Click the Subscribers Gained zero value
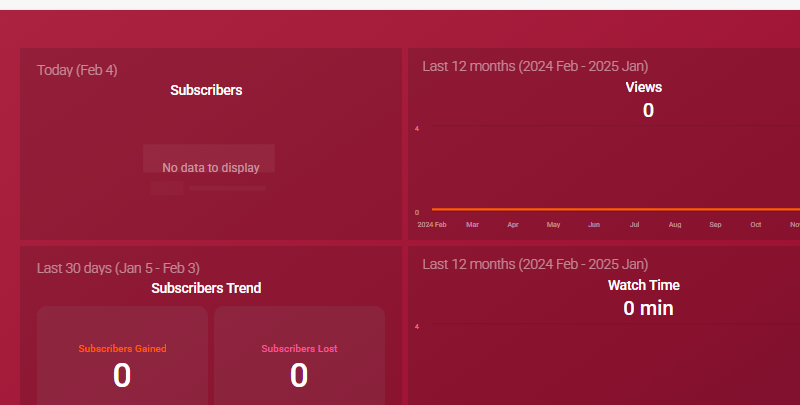Viewport: 800px width, 405px height. [x=122, y=375]
